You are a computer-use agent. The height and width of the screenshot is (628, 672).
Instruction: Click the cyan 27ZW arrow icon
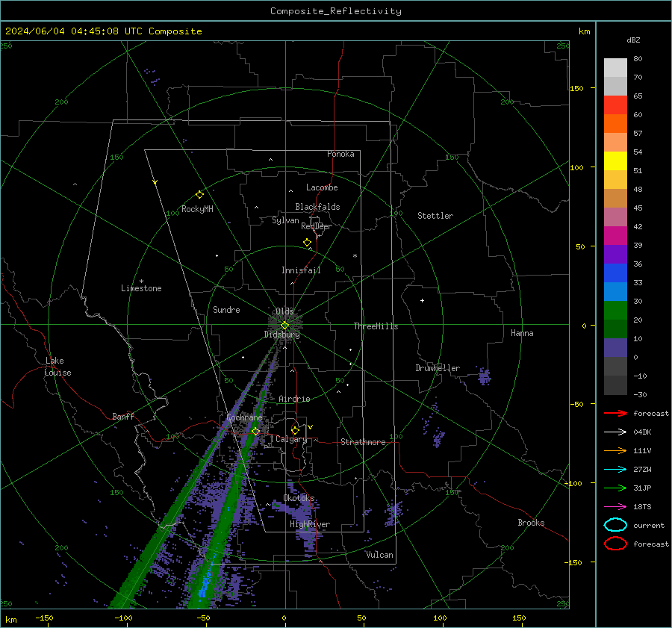coord(615,470)
